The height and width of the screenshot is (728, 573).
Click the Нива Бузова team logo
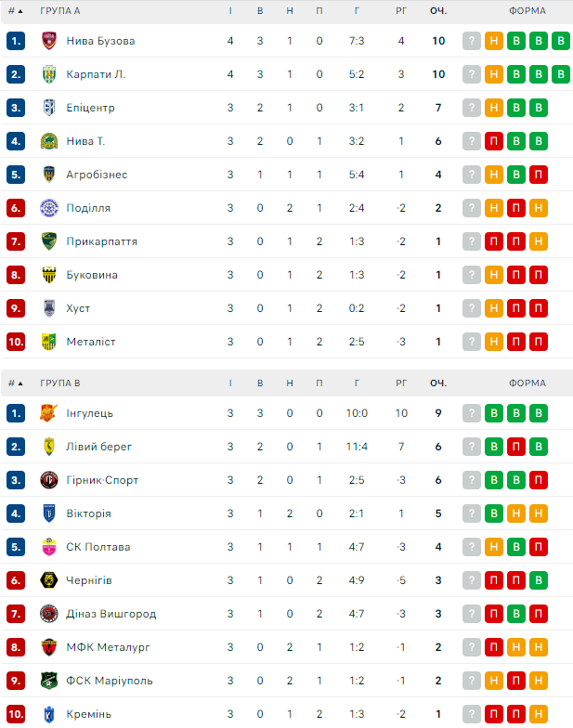(49, 41)
